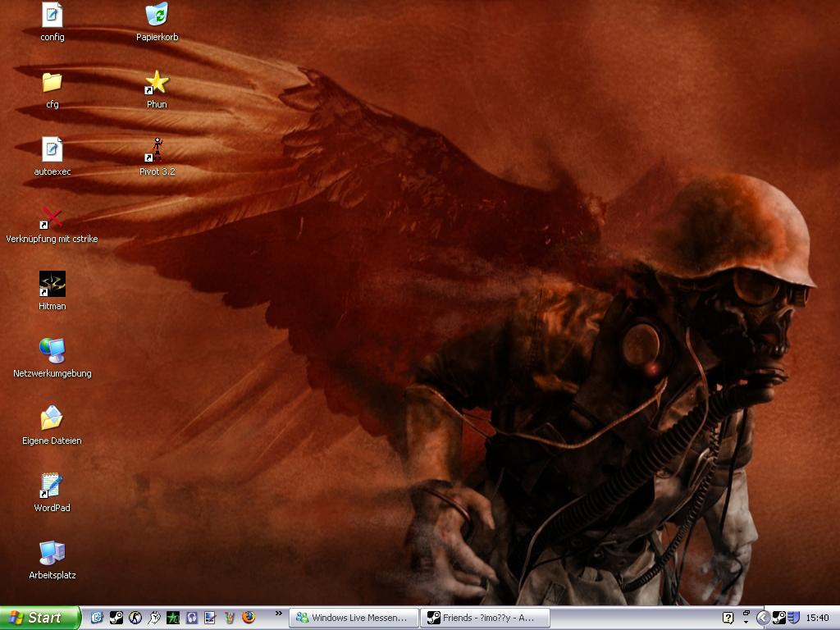Launch the Pivot 3.2 shortcut
This screenshot has width=840, height=630.
[x=157, y=157]
